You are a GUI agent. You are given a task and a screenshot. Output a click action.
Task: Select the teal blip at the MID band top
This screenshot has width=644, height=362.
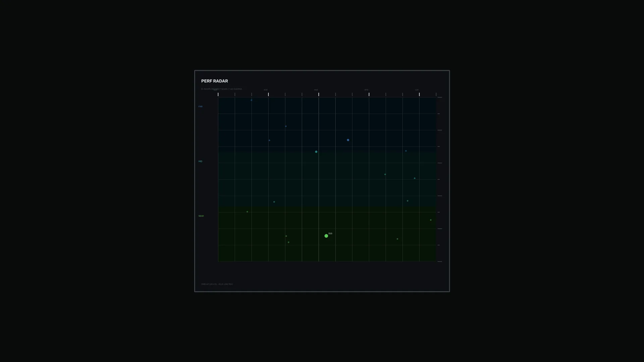[x=316, y=152]
